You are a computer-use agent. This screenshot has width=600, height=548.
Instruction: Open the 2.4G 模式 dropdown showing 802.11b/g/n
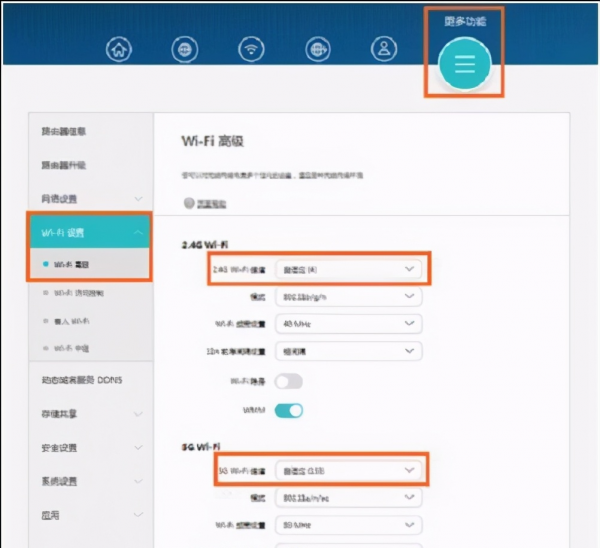click(x=349, y=297)
